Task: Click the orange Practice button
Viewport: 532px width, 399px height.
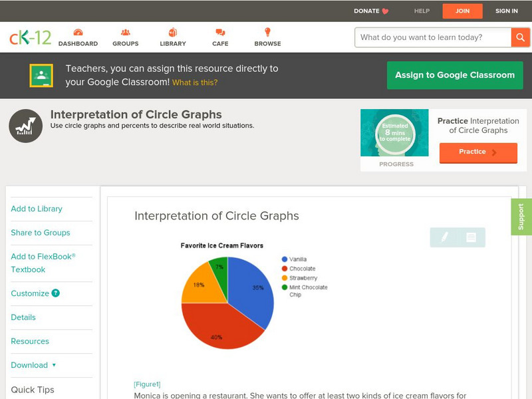Action: 478,153
